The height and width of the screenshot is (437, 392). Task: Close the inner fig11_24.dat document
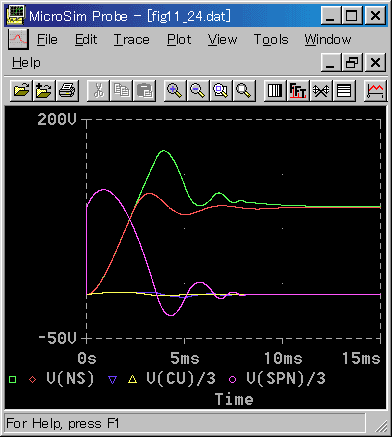[x=375, y=63]
